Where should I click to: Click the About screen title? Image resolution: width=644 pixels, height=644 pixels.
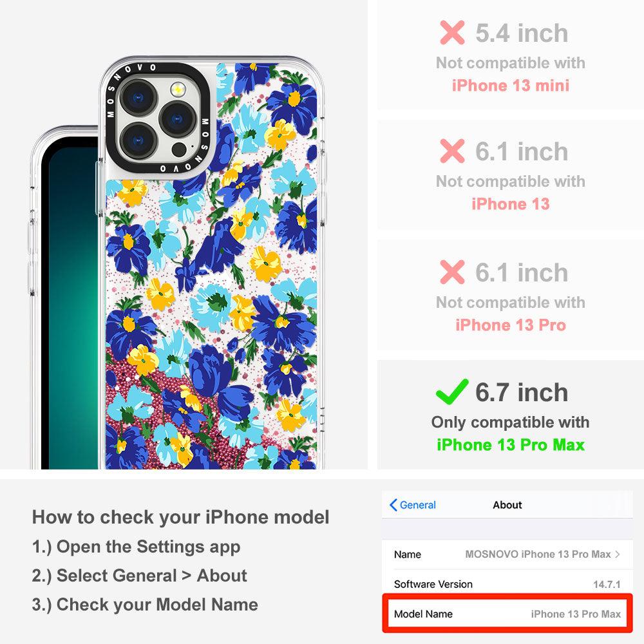pos(507,505)
